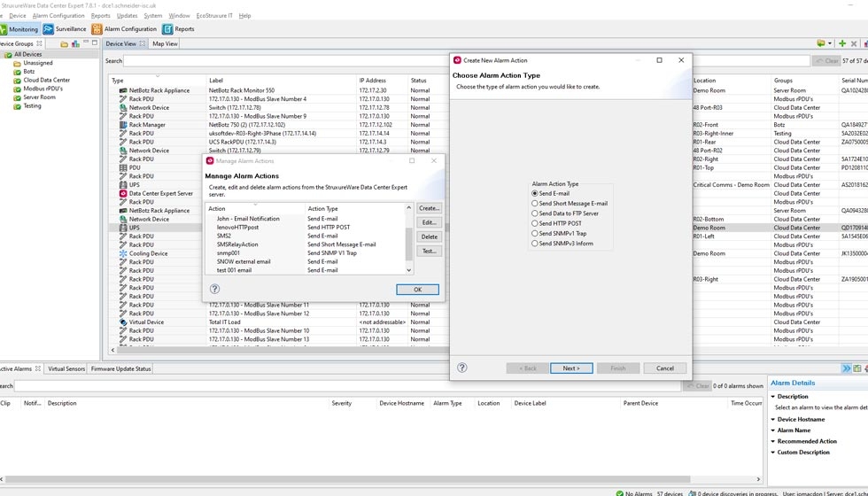Click help icon in Manage Alarm Actions
Viewport: 868px width, 496px height.
tap(214, 289)
